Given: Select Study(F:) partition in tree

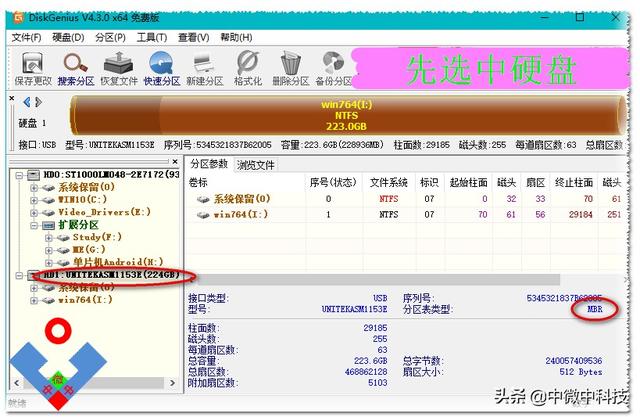Looking at the screenshot, I should [97, 237].
